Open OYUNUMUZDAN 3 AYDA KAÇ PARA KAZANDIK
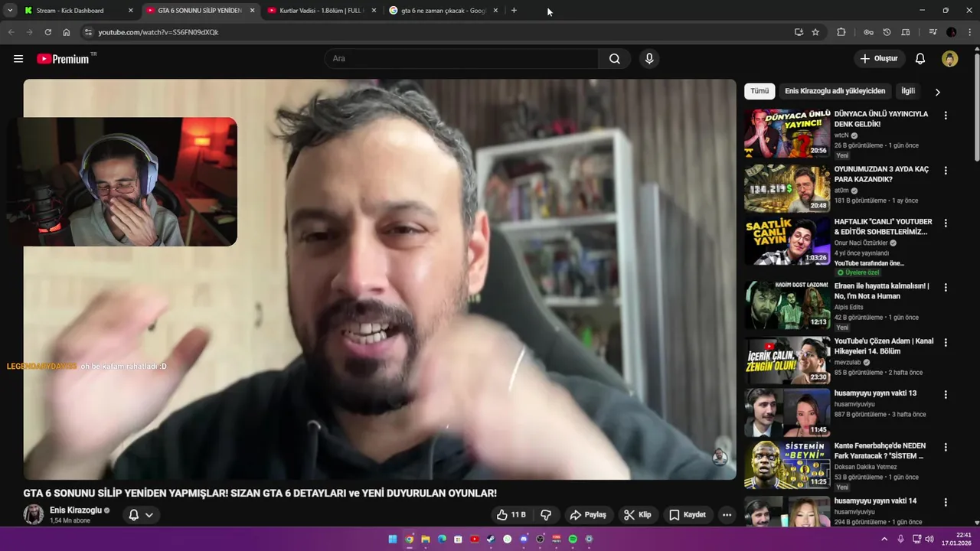 [881, 174]
